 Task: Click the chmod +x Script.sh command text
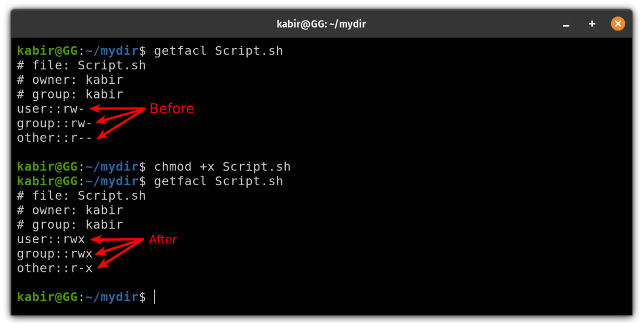pyautogui.click(x=222, y=167)
